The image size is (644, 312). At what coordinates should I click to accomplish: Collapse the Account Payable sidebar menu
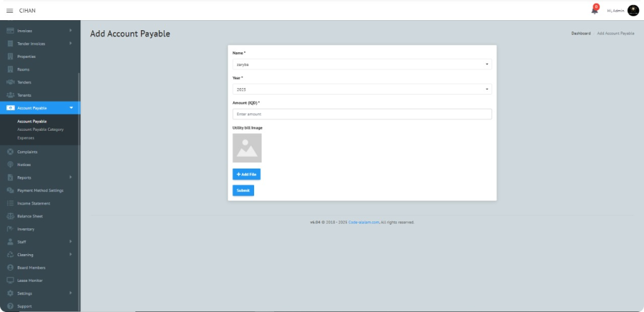click(x=71, y=108)
